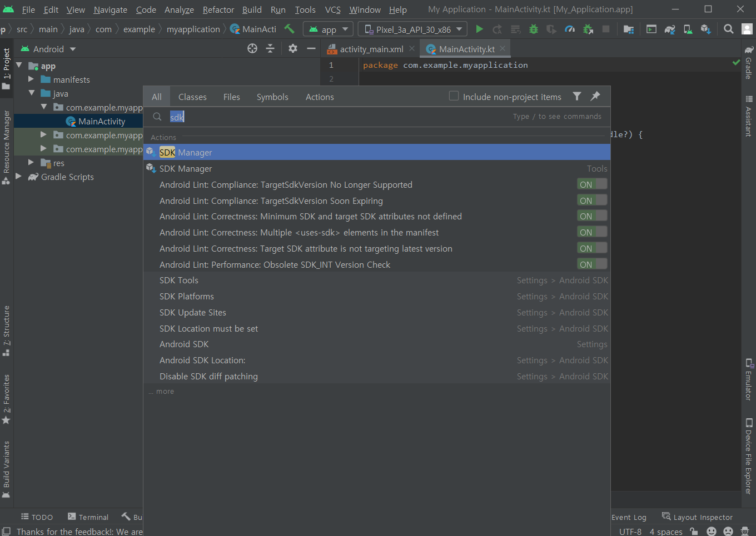Open the Gradle tool window on the right edge
Viewport: 756px width, 536px height.
(x=749, y=62)
